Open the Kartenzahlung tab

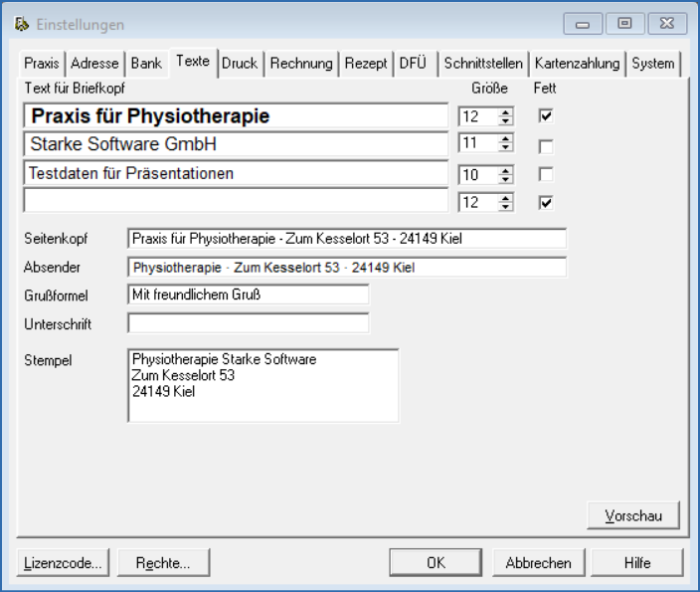pyautogui.click(x=578, y=64)
